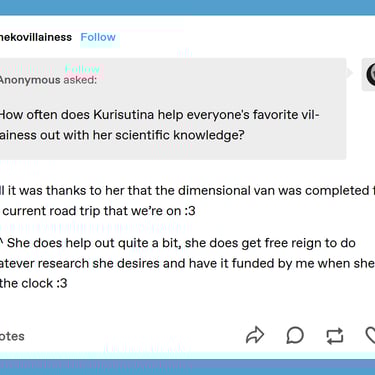Click the Follow link beside nekovillainess
The width and height of the screenshot is (375, 375).
[98, 37]
